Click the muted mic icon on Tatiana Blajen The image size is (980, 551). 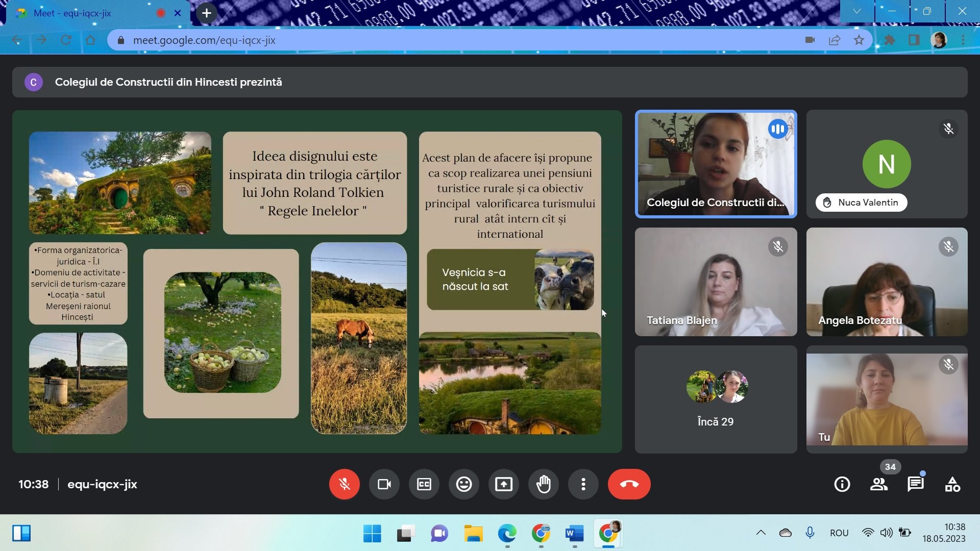coord(778,247)
